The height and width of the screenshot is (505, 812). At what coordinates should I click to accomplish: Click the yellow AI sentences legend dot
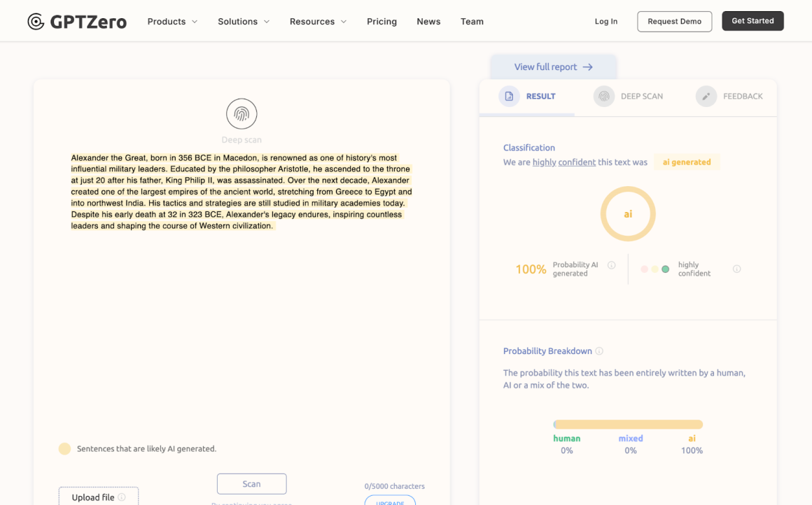64,448
